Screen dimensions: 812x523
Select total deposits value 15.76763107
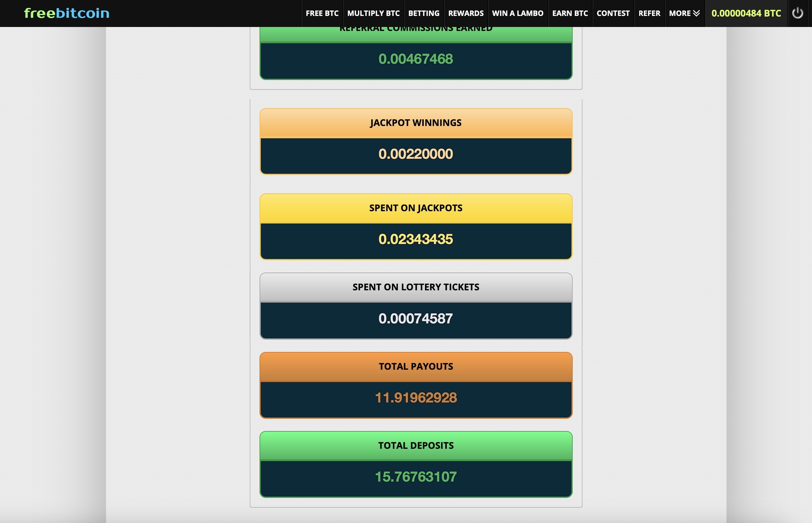(416, 477)
